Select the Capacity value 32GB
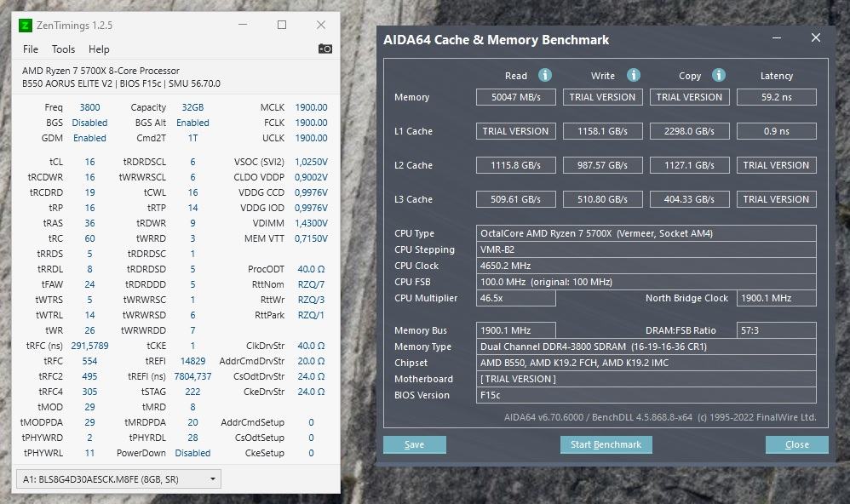Screen dimensions: 850x504 (x=192, y=107)
